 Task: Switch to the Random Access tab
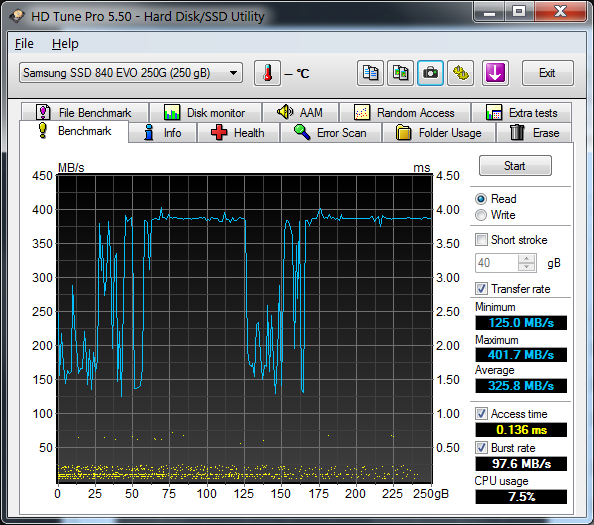pyautogui.click(x=405, y=112)
